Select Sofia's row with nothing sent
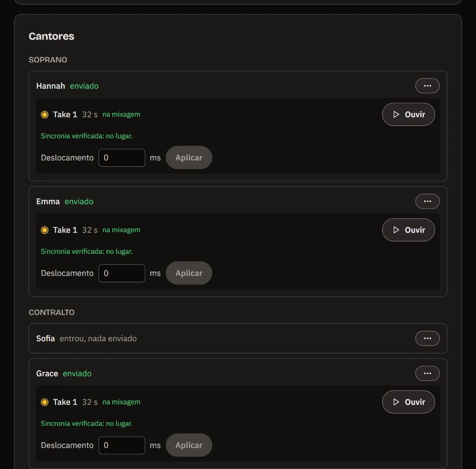Viewport: 476px width, 469px height. tap(238, 338)
